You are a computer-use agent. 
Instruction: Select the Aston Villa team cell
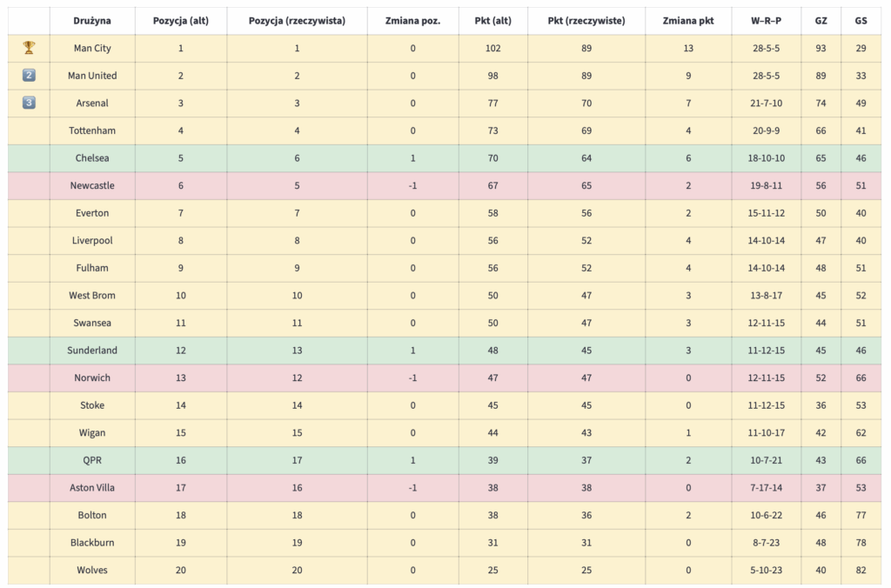tap(92, 488)
